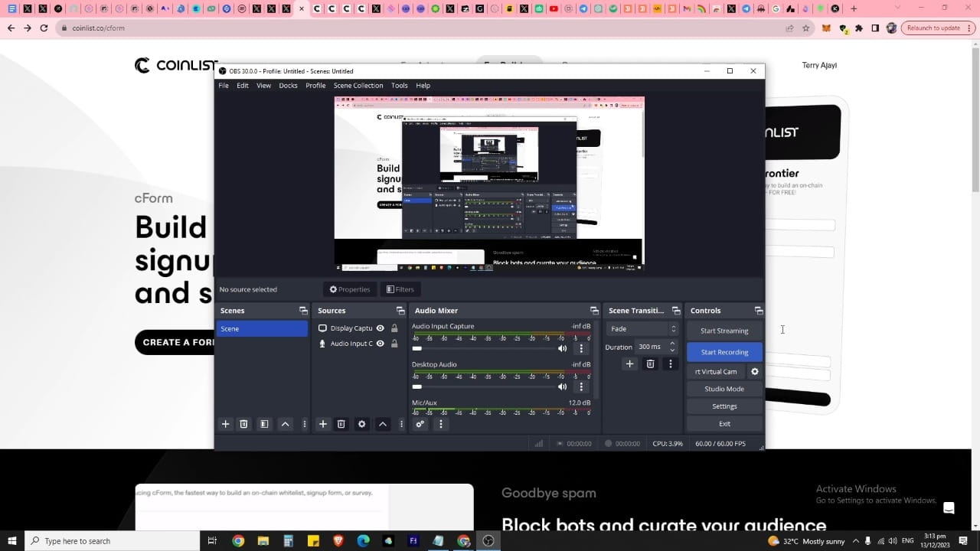980x551 pixels.
Task: Click Start Streaming button
Action: 724,331
